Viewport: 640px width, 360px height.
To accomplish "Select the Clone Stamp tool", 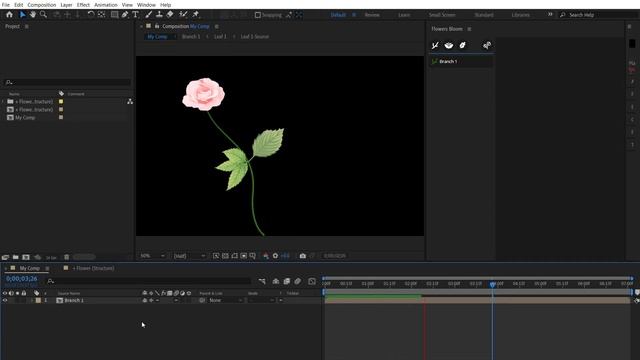I will [x=159, y=14].
